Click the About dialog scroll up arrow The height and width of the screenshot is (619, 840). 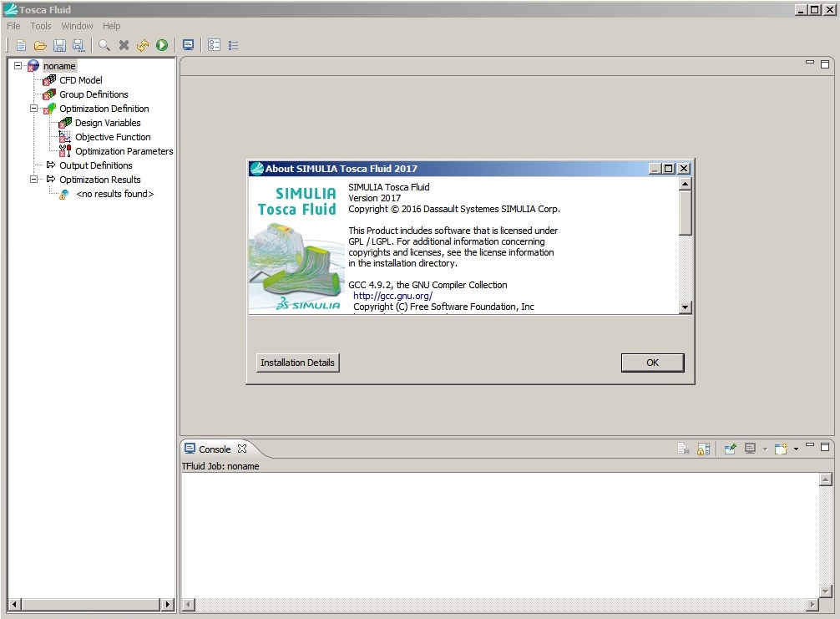tap(685, 184)
